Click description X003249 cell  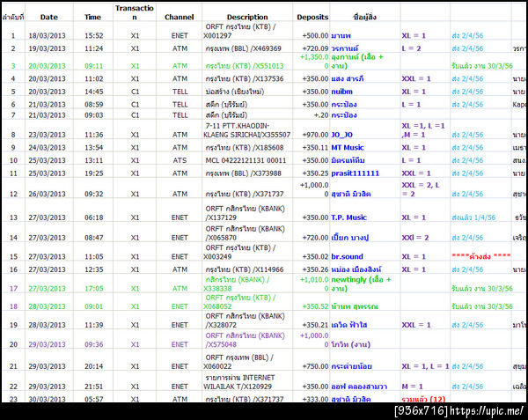[239, 253]
